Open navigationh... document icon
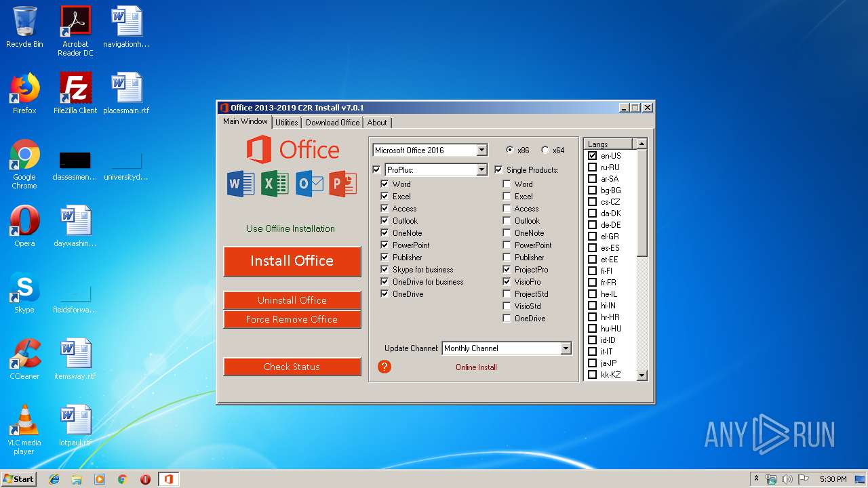 click(x=126, y=27)
